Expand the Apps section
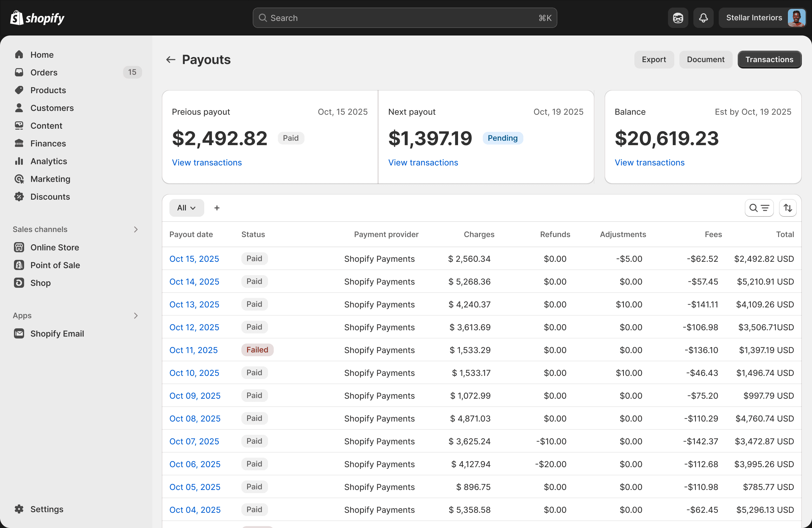The height and width of the screenshot is (528, 812). pos(136,315)
